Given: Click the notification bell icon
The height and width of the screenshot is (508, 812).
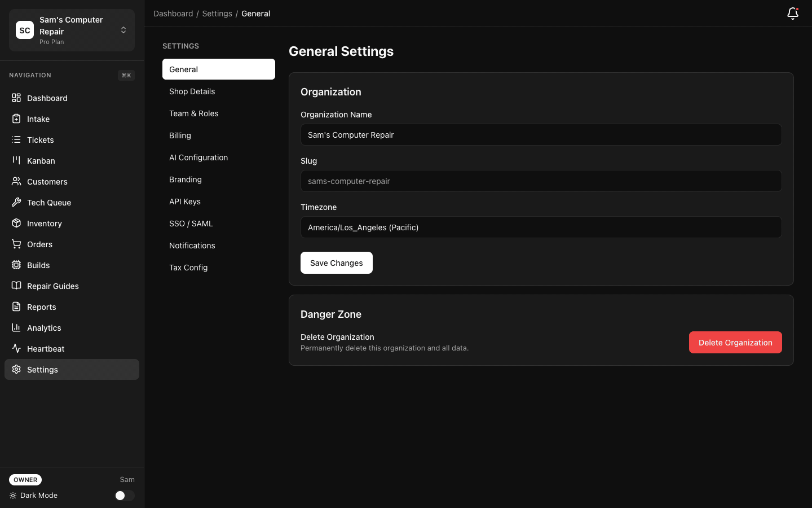Looking at the screenshot, I should click(x=792, y=14).
